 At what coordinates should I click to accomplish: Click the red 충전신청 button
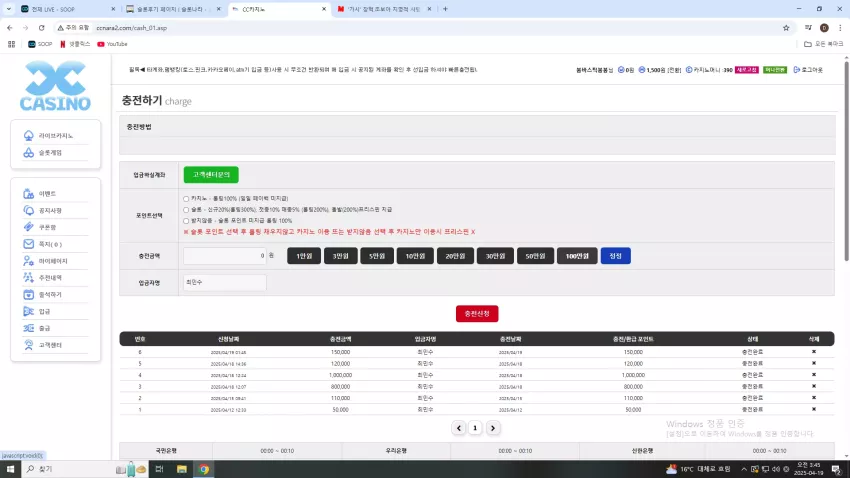click(x=477, y=314)
